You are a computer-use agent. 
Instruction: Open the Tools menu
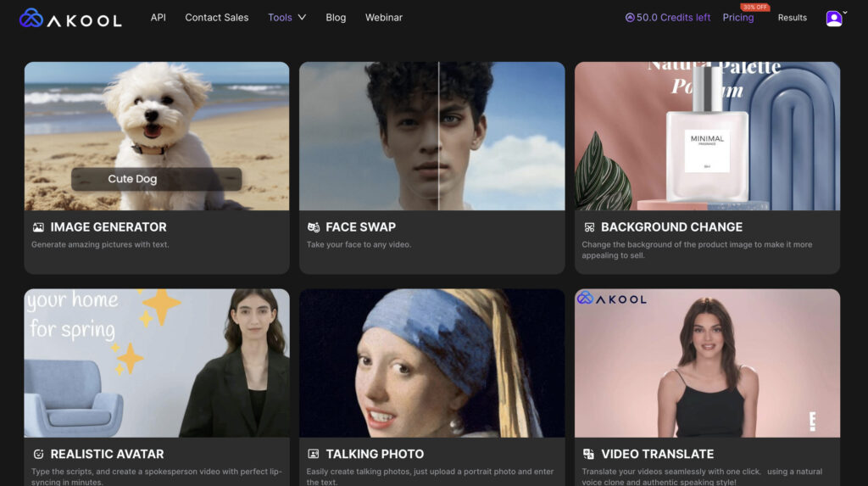(x=280, y=18)
